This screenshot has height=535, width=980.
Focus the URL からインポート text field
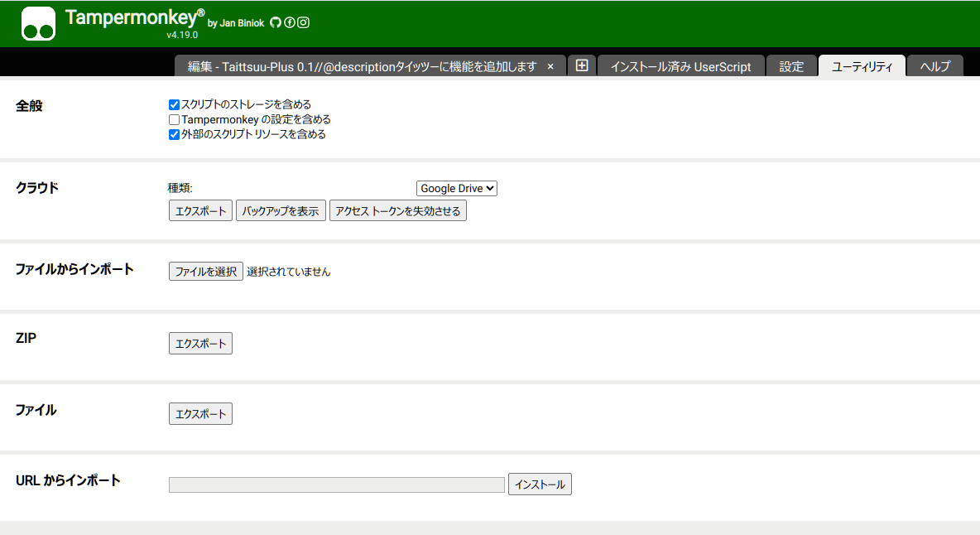pos(336,484)
